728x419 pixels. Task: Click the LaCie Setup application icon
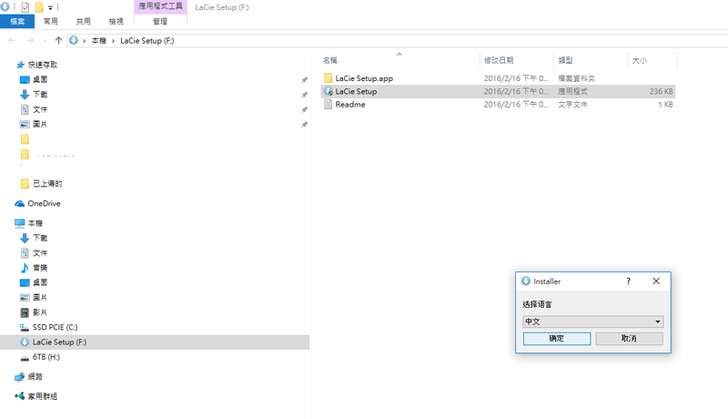328,92
